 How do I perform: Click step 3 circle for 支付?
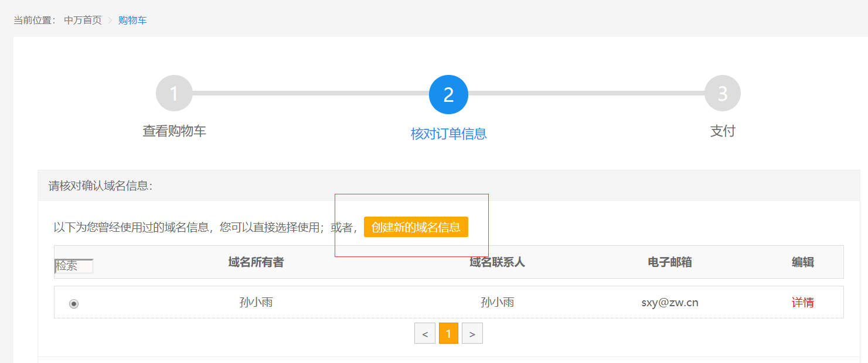click(x=723, y=93)
